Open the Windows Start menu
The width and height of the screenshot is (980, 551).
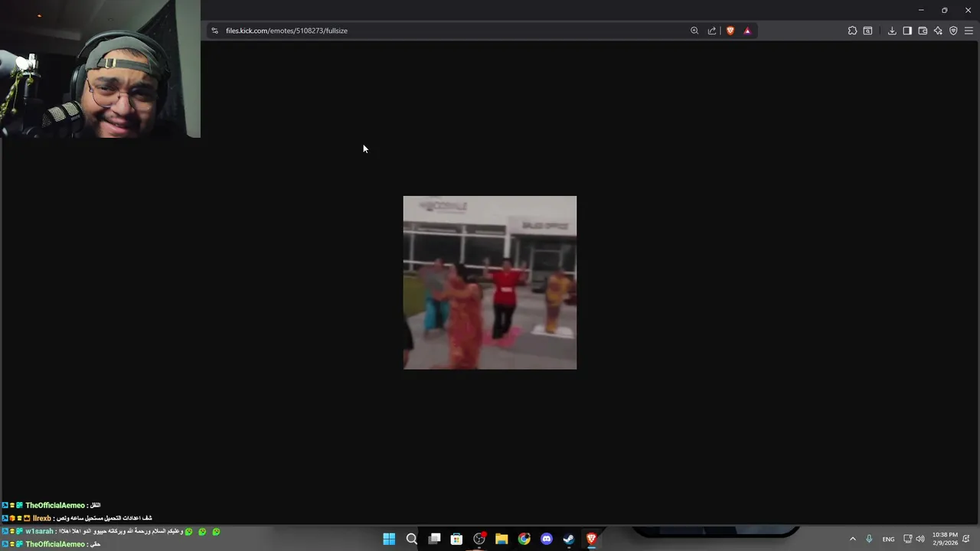pyautogui.click(x=389, y=539)
